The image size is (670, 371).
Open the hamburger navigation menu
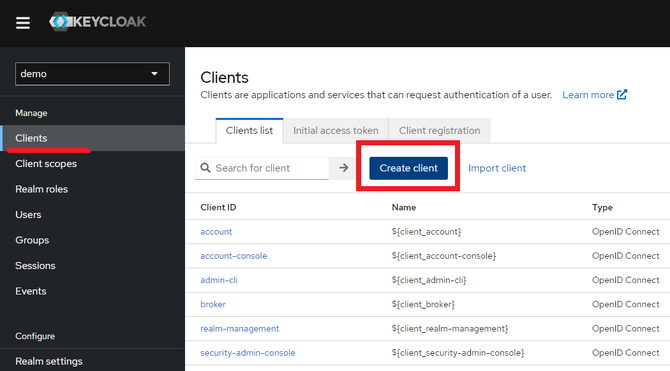click(23, 23)
